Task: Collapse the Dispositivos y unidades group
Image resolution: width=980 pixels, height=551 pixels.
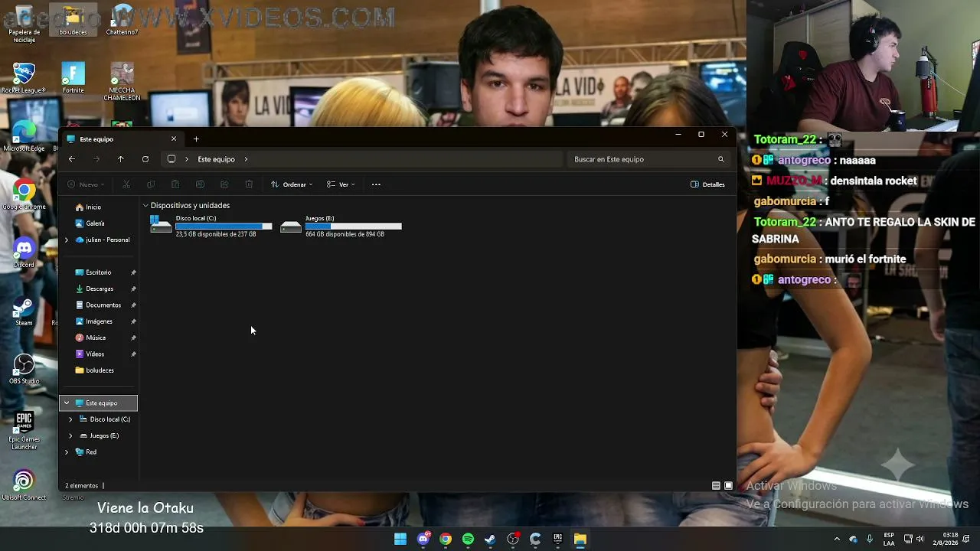Action: click(145, 206)
